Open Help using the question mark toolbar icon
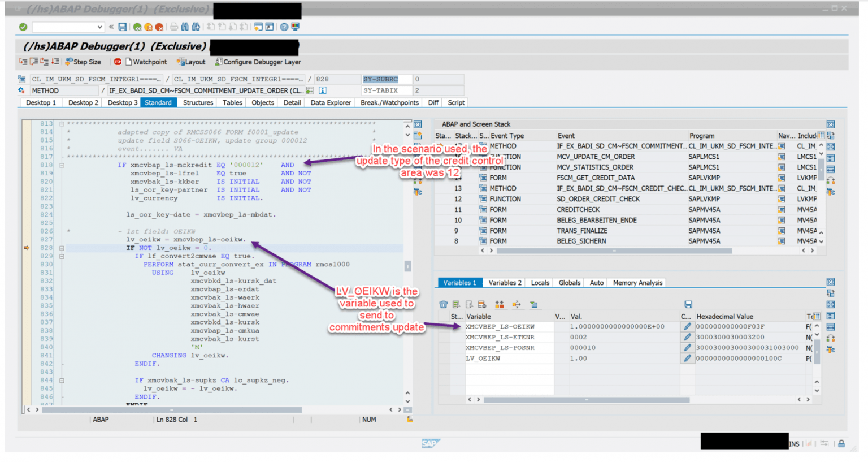The height and width of the screenshot is (462, 868). 284,27
